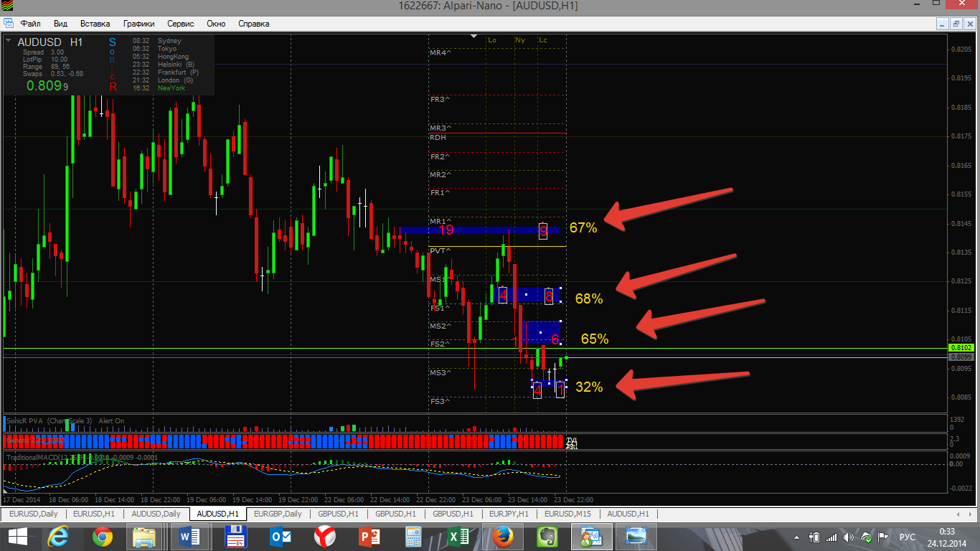This screenshot has height=551, width=980.
Task: Switch to the AUDUSD,Daily chart tab
Action: [156, 514]
